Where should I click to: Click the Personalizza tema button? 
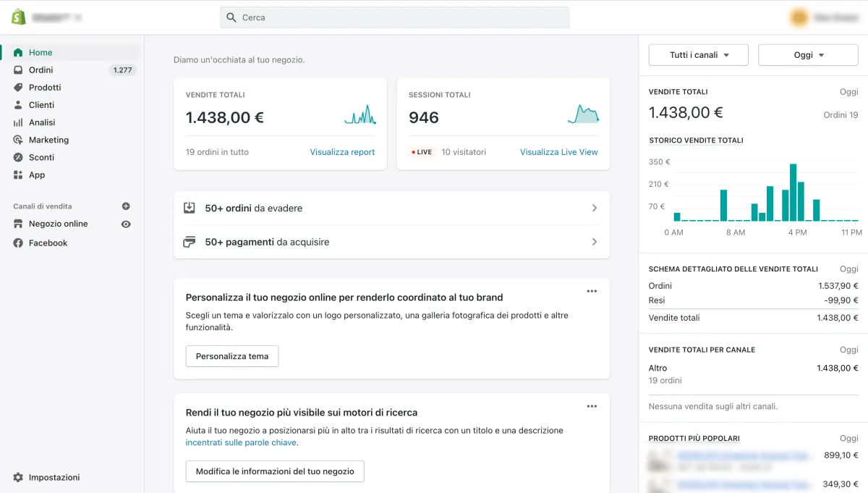click(232, 356)
